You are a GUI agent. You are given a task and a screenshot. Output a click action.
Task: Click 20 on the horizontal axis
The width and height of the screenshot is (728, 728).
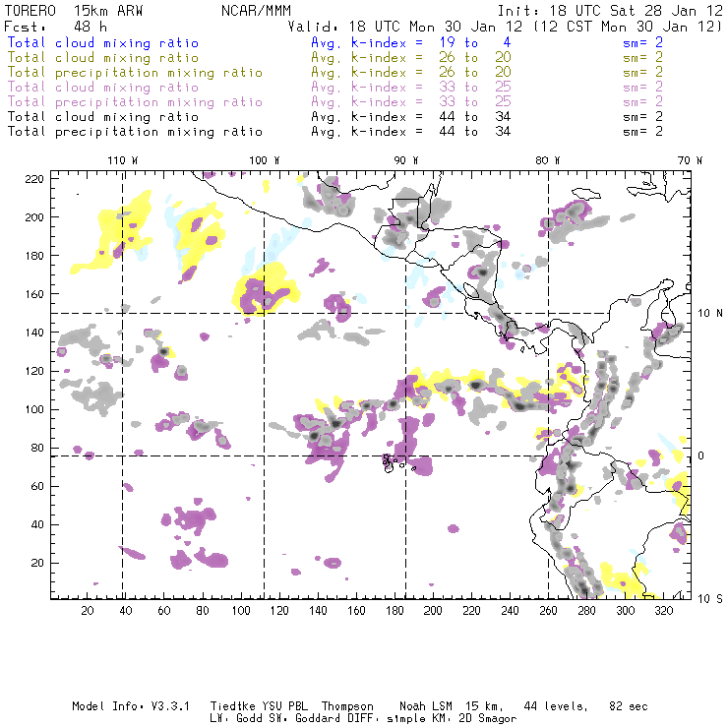pyautogui.click(x=88, y=611)
